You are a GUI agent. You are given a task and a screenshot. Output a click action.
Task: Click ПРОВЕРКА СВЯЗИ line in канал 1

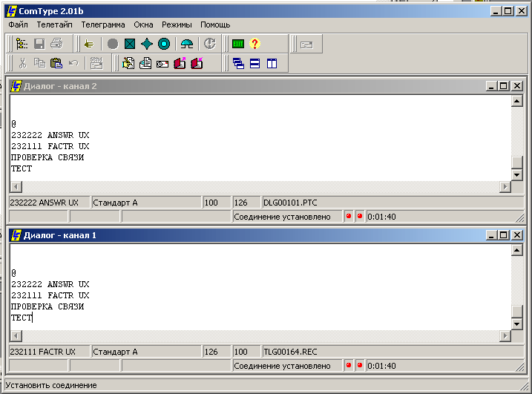click(47, 306)
